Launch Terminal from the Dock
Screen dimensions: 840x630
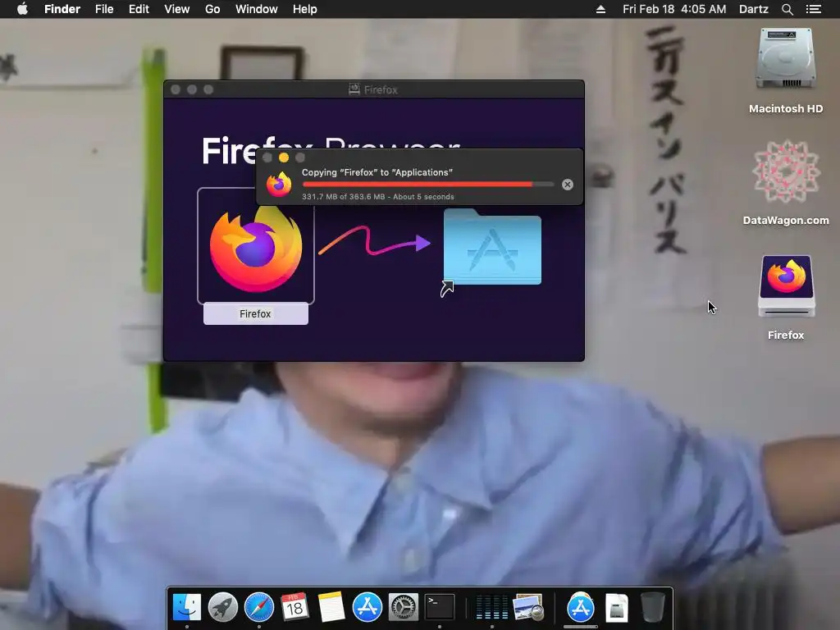click(440, 608)
